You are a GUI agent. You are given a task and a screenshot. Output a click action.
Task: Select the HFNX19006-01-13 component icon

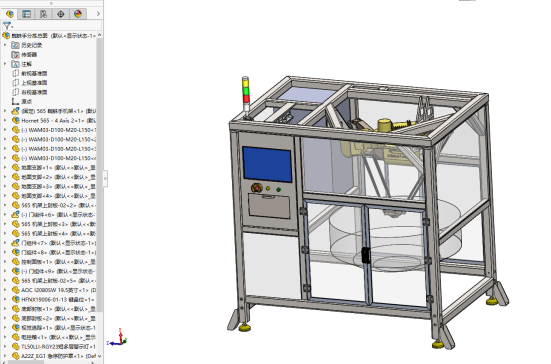[15, 299]
